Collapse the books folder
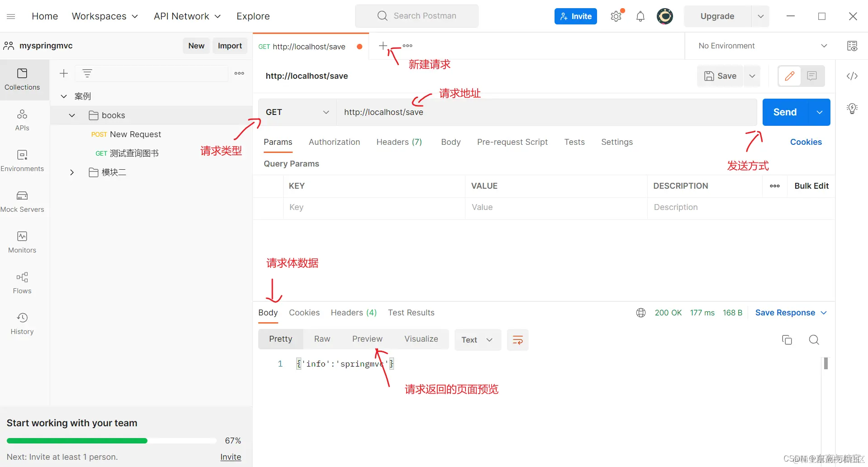The width and height of the screenshot is (868, 467). (x=71, y=115)
